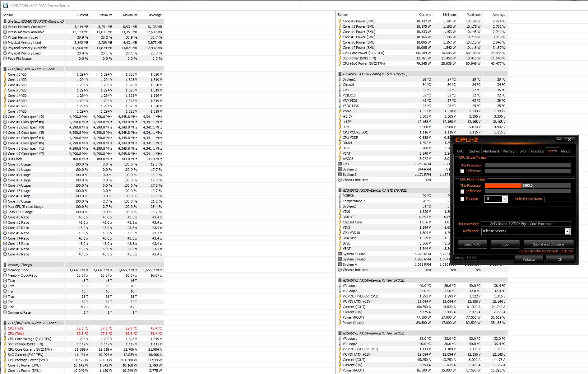
Task: Click the ITE IT8792E section chip icon
Action: coord(340,190)
